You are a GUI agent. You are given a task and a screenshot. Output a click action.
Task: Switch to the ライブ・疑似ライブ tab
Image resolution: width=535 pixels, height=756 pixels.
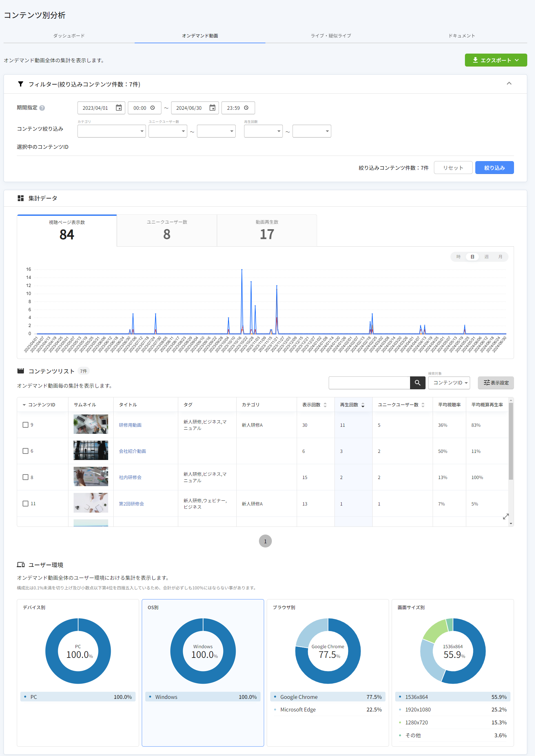point(331,36)
